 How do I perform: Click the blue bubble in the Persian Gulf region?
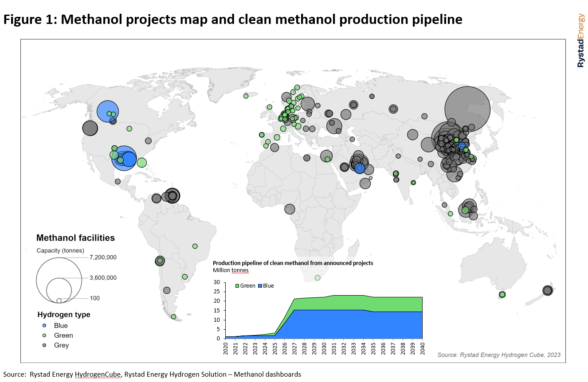pyautogui.click(x=360, y=168)
